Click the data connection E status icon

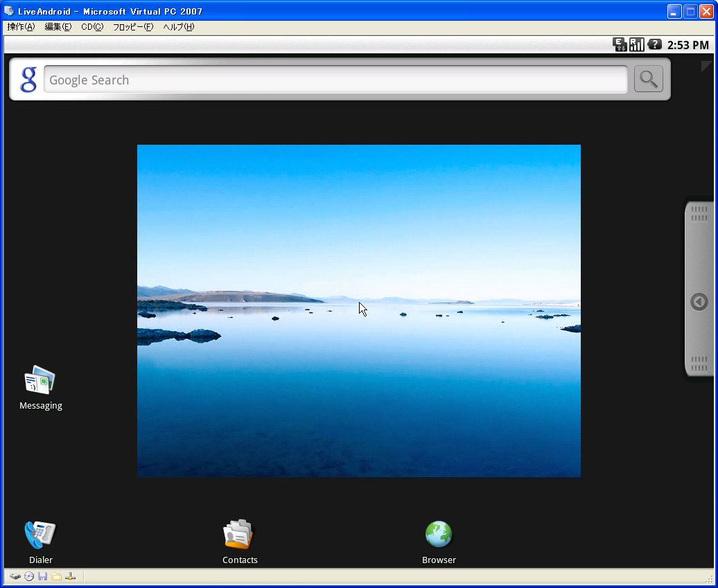click(x=620, y=44)
